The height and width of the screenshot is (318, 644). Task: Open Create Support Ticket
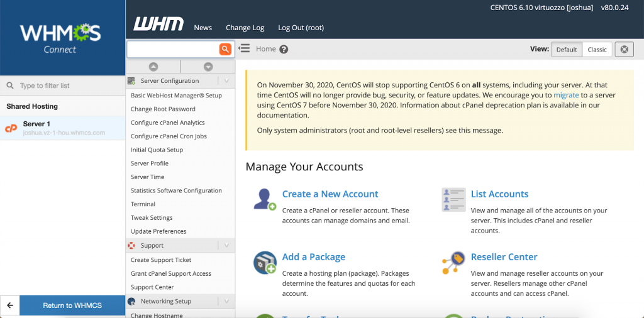pos(161,260)
